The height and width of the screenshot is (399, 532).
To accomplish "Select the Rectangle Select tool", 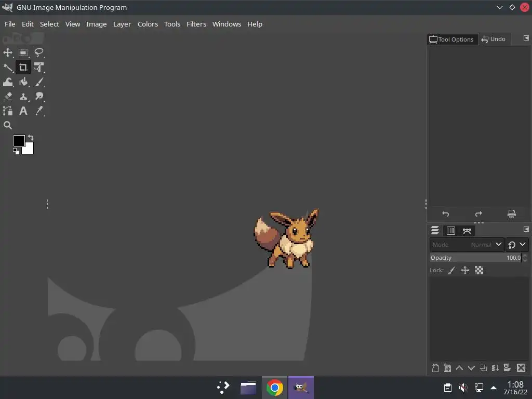I will [x=23, y=52].
